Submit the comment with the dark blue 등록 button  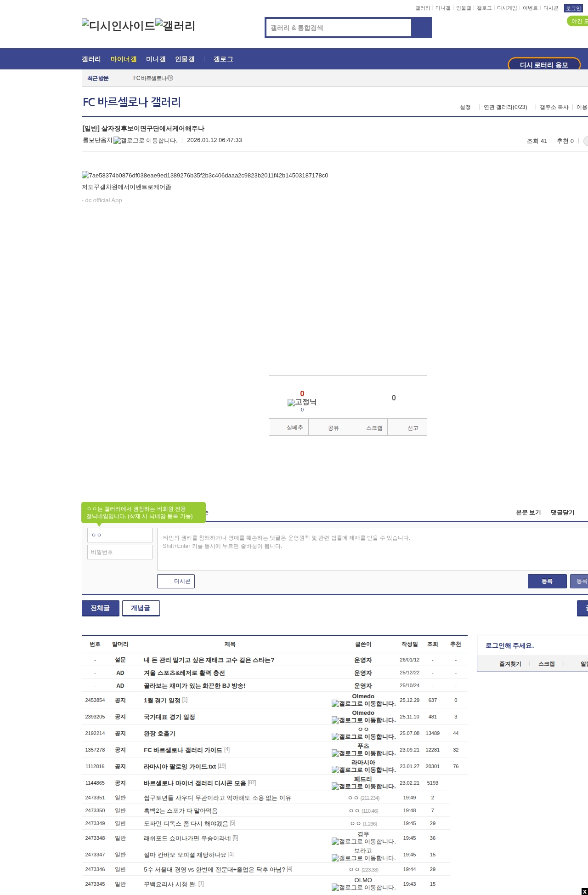(547, 581)
